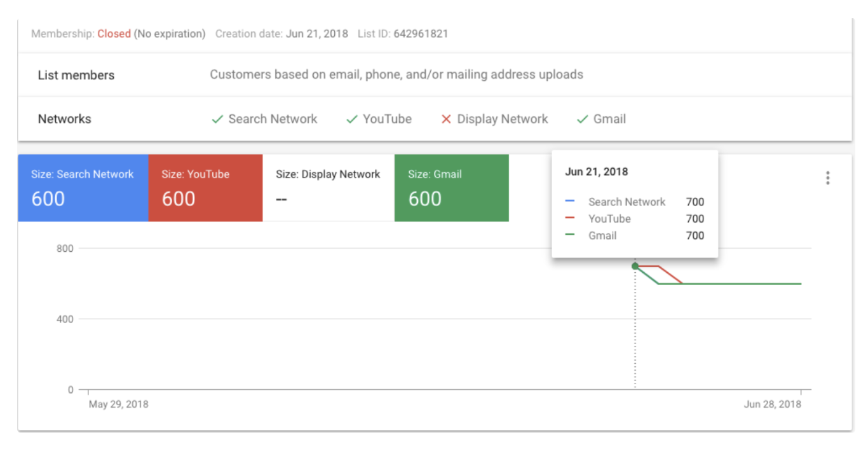The width and height of the screenshot is (868, 449).
Task: Select the red Size: YouTube tile
Action: click(x=205, y=188)
